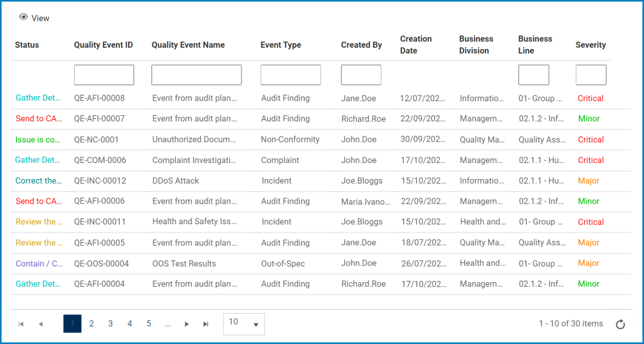This screenshot has height=344, width=644.
Task: Open the page size dropdown showing 10
Action: coord(244,324)
